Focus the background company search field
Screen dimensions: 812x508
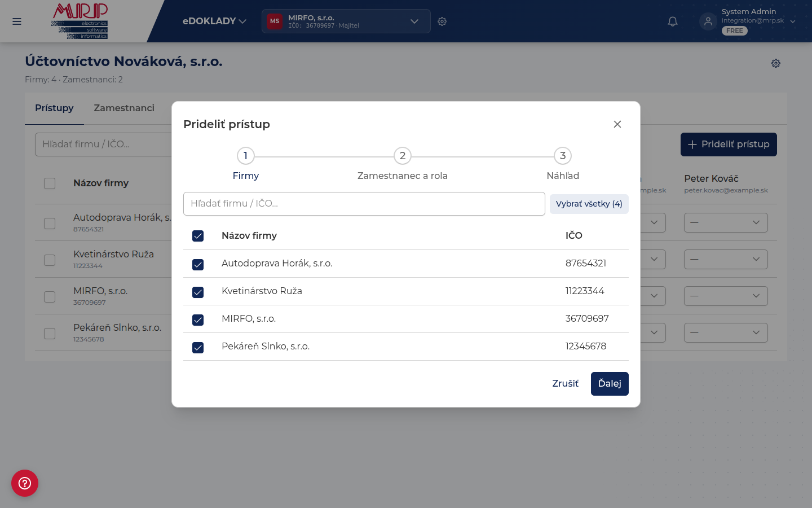(103, 144)
